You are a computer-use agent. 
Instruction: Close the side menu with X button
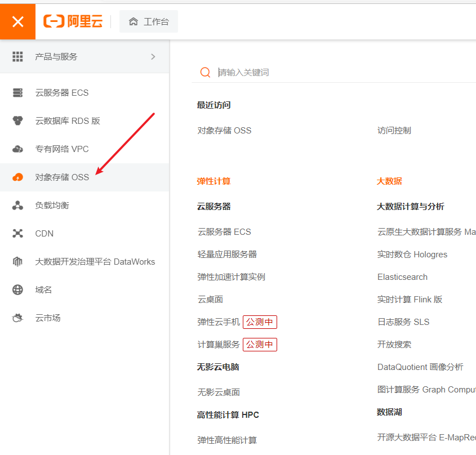[x=17, y=22]
